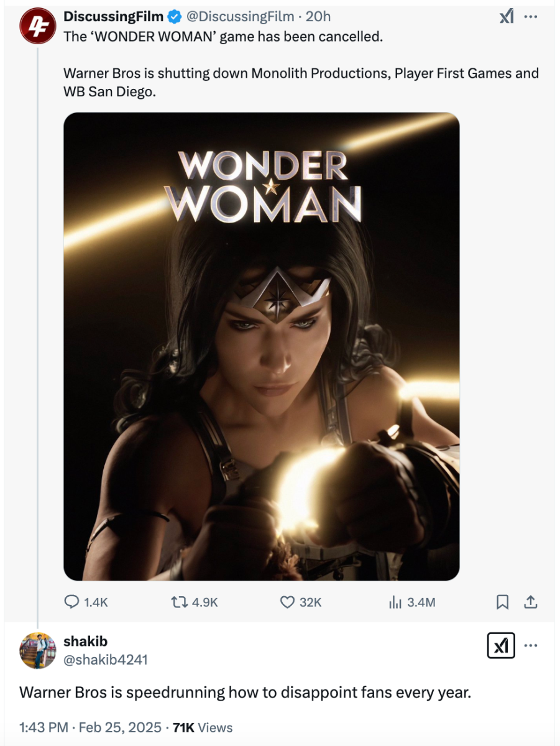This screenshot has height=746, width=560.
Task: Repost the DiscussingFilm tweet
Action: click(179, 602)
